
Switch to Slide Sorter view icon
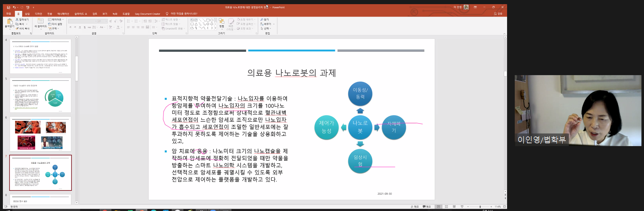[446, 207]
